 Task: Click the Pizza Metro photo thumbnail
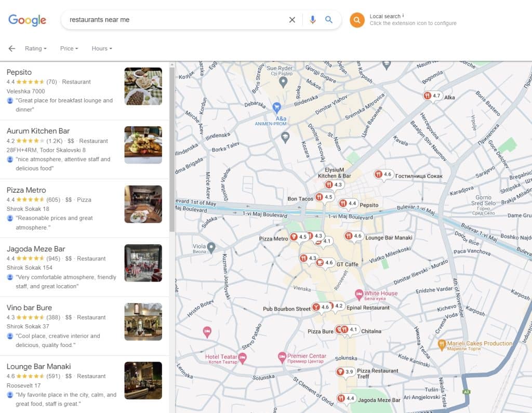pyautogui.click(x=143, y=204)
